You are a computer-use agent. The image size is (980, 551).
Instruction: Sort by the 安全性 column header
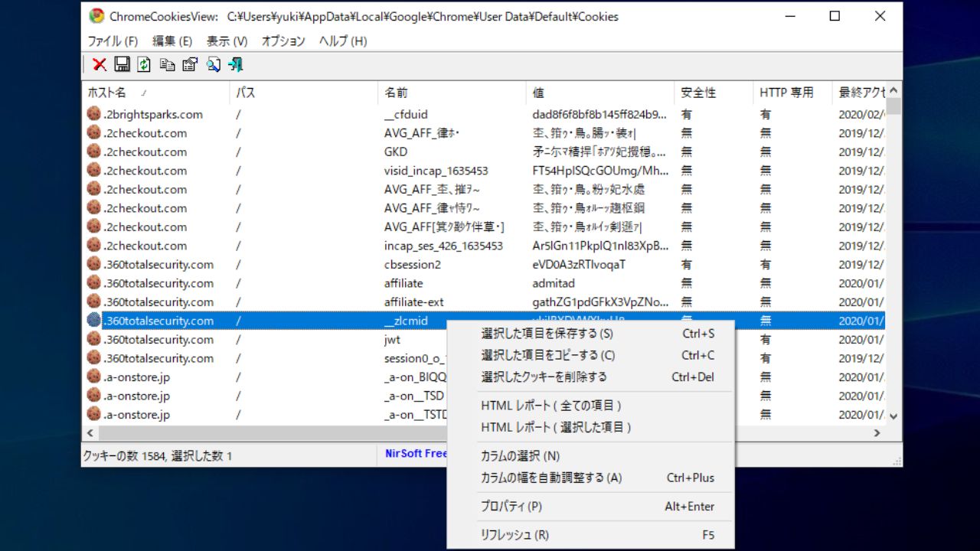coord(714,93)
